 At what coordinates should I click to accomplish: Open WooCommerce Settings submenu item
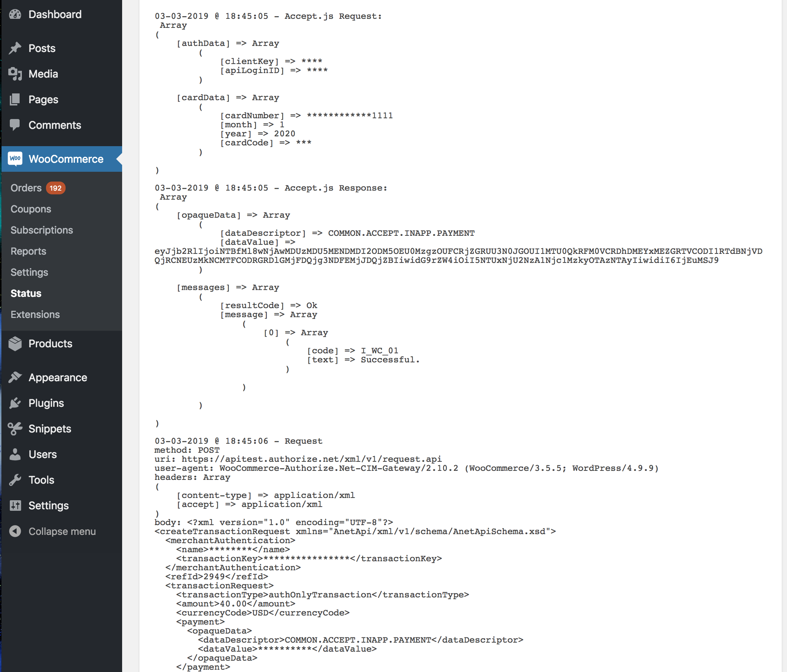point(29,272)
